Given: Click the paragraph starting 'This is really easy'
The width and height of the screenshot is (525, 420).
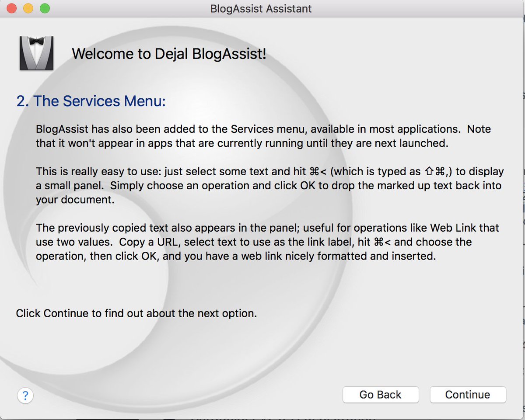Looking at the screenshot, I should [270, 185].
